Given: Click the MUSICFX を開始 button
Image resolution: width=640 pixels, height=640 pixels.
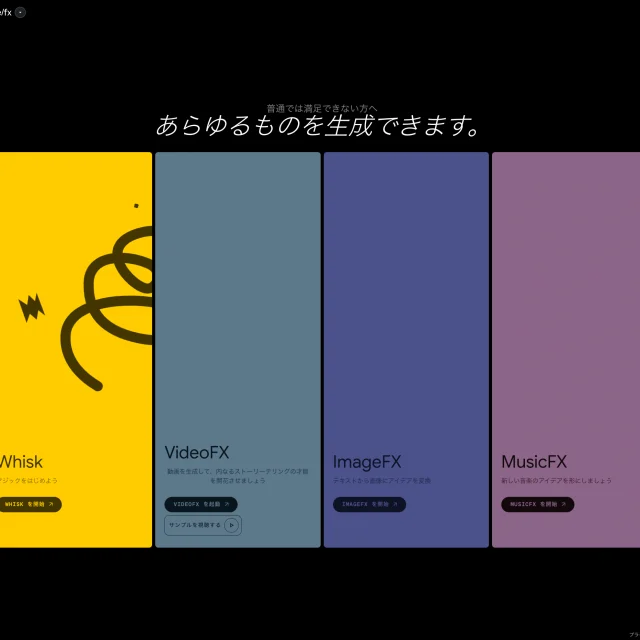Looking at the screenshot, I should pos(538,504).
